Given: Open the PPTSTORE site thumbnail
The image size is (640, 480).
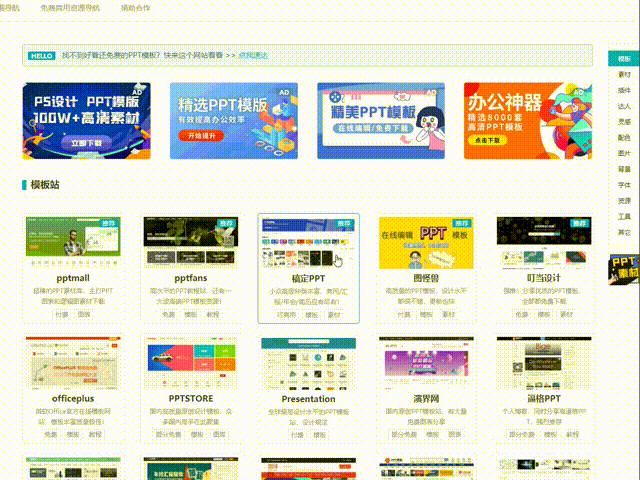Looking at the screenshot, I should (191, 362).
